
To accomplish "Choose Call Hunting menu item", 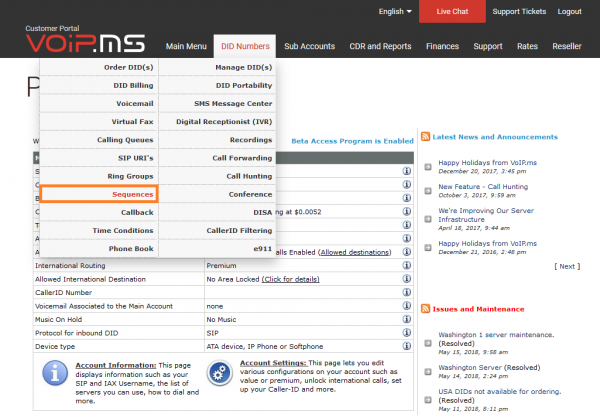I will click(x=217, y=176).
